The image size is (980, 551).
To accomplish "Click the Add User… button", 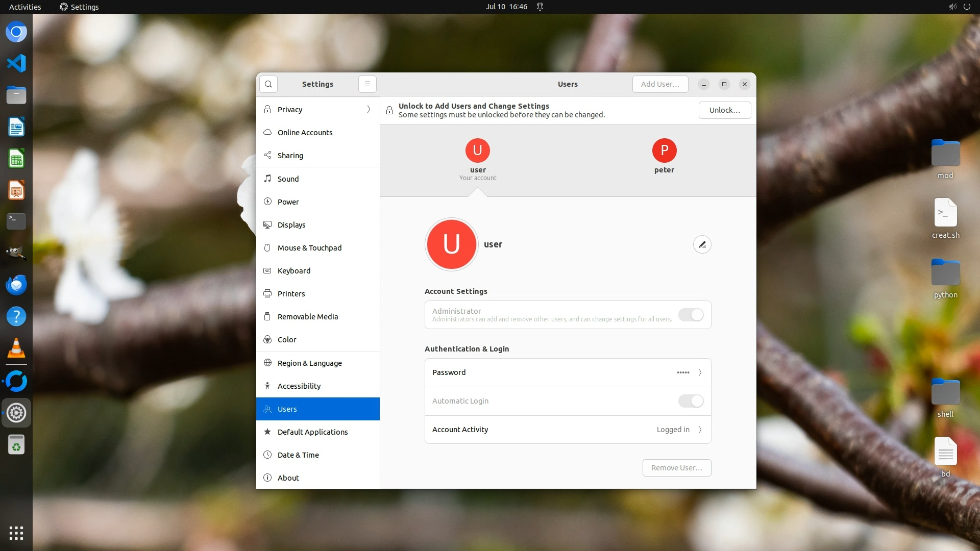I will pyautogui.click(x=660, y=84).
